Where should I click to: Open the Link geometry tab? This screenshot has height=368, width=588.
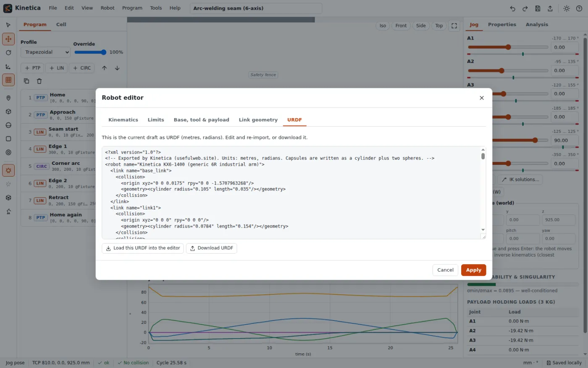click(258, 120)
